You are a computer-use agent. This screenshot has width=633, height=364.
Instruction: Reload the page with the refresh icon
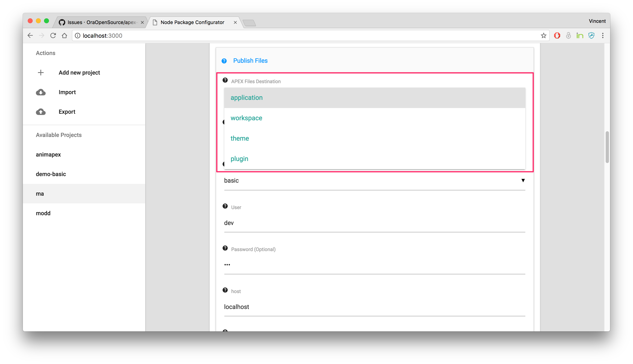point(53,36)
